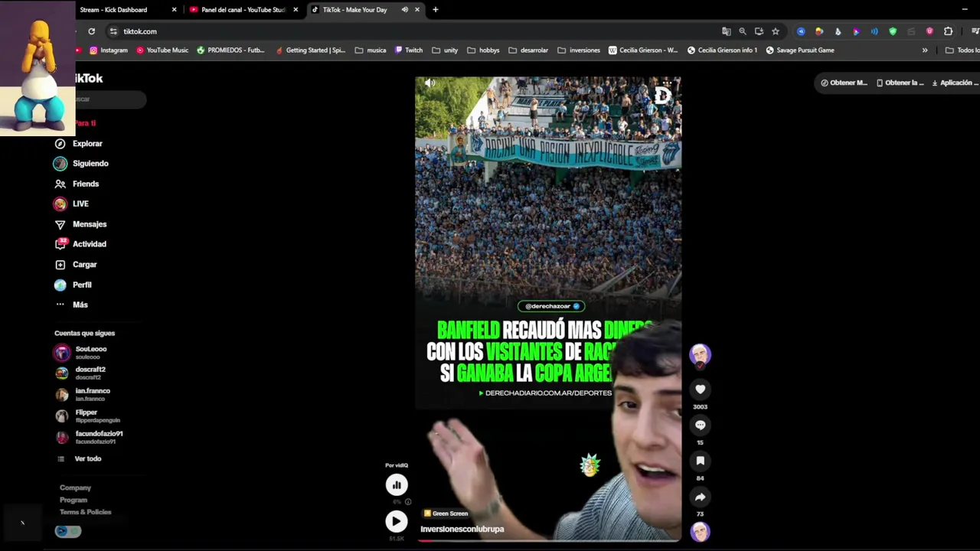Go to Siguiendo feed
This screenshot has height=551, width=980.
(81, 163)
